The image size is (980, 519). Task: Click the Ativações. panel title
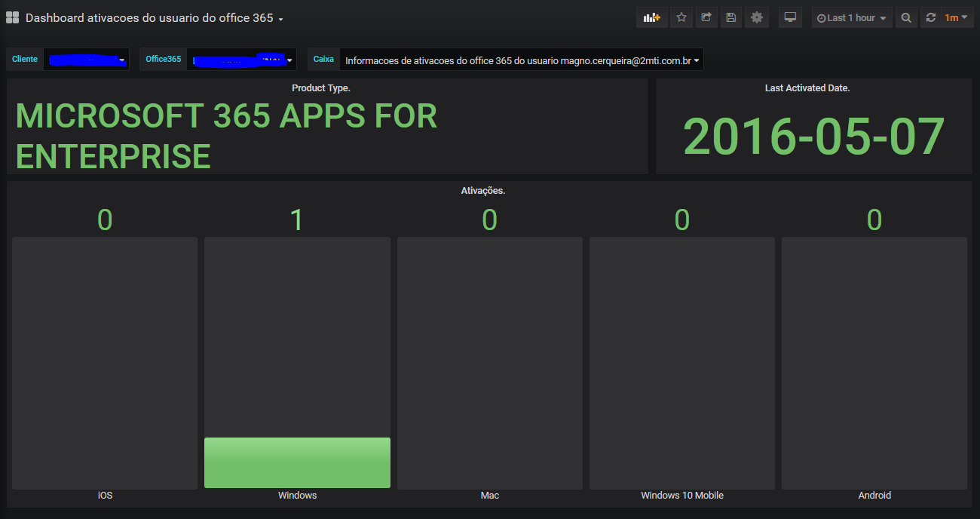pos(483,191)
